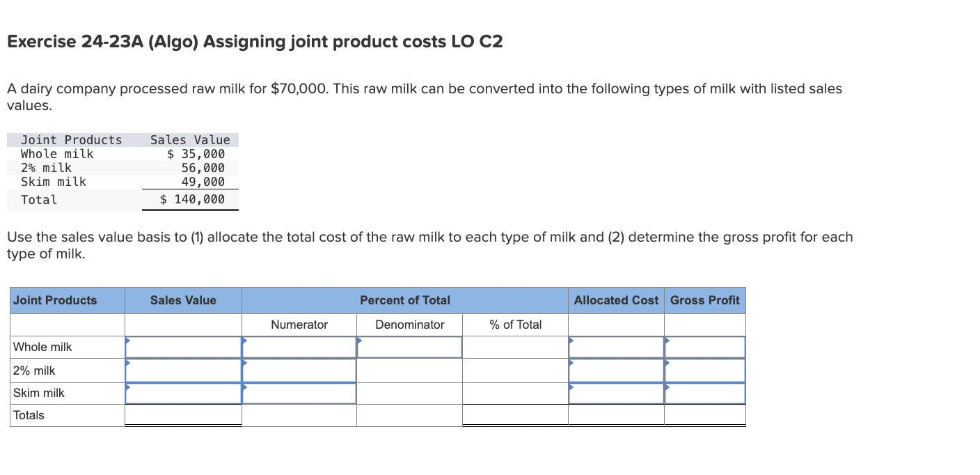This screenshot has width=980, height=475.
Task: Click the Totals row label cell
Action: point(27,415)
